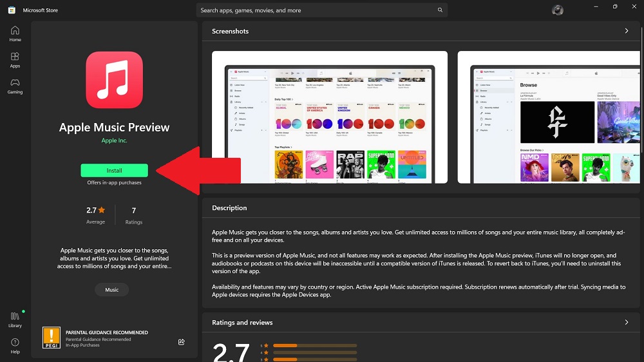Install Apple Music Preview
The width and height of the screenshot is (644, 362).
[x=114, y=171]
